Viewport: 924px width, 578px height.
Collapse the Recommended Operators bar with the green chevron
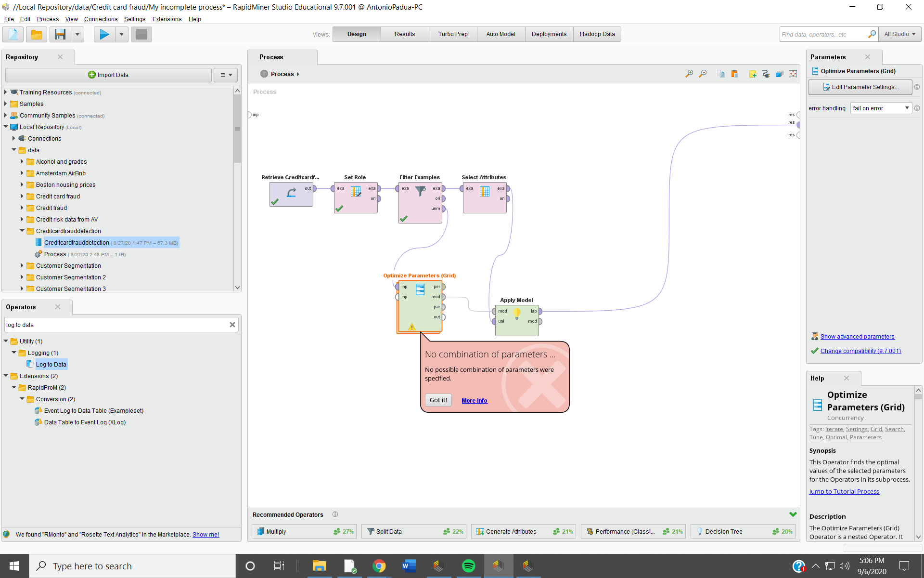click(x=793, y=514)
